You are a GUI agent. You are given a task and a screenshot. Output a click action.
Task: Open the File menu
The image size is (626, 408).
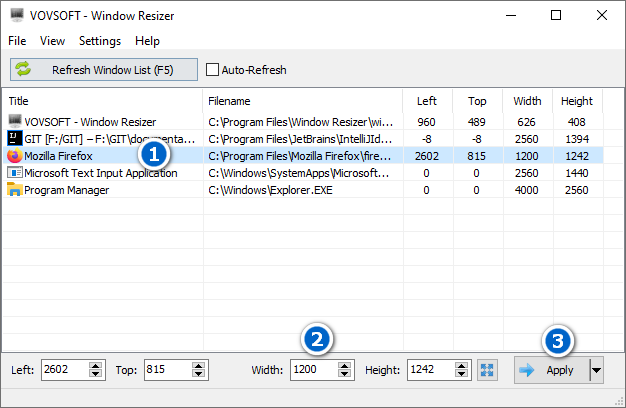[x=17, y=41]
